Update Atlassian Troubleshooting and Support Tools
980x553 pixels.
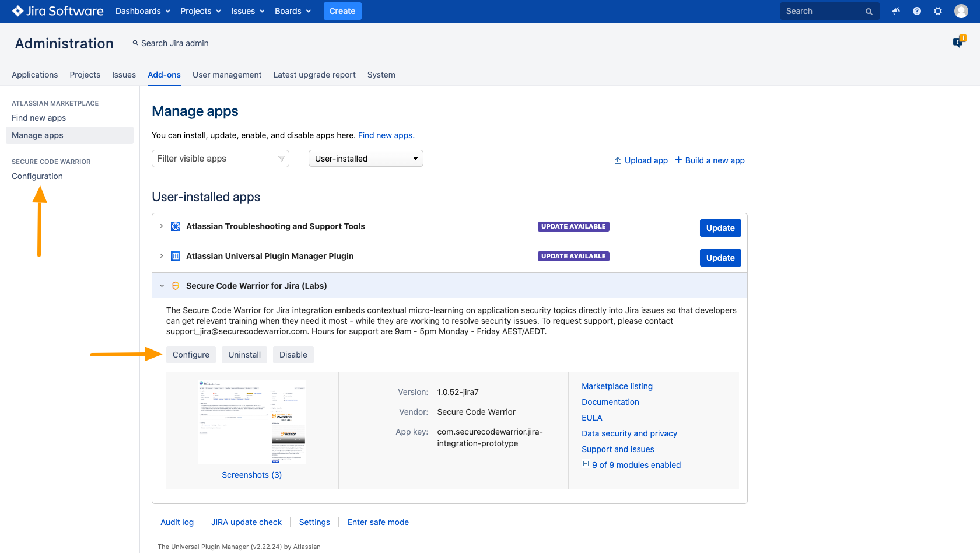(x=720, y=228)
